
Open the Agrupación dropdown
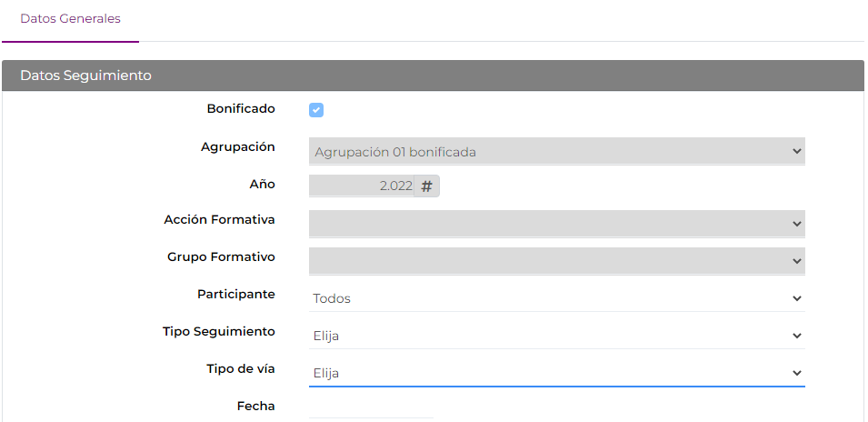pyautogui.click(x=557, y=151)
